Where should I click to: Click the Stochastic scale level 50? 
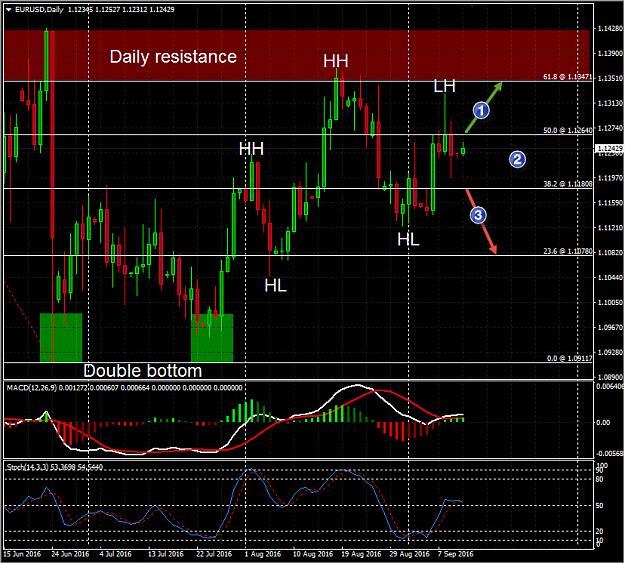pyautogui.click(x=599, y=505)
